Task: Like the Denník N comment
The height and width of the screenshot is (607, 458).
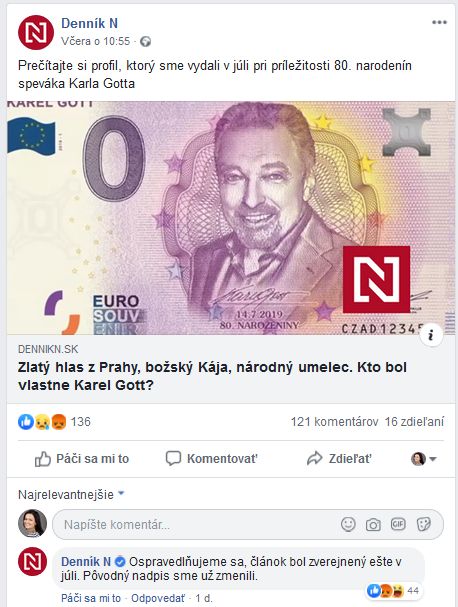Action: click(91, 598)
